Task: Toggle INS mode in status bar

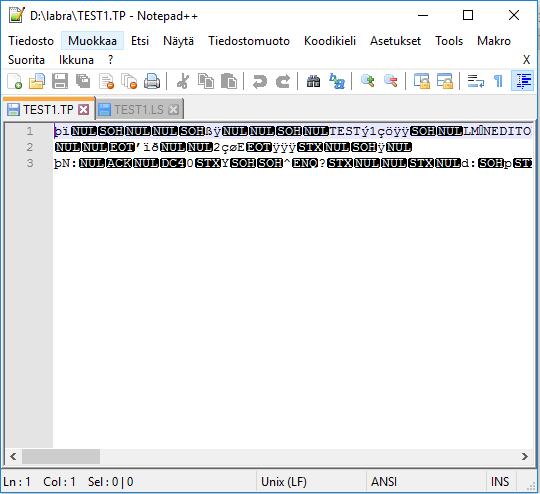Action: click(x=500, y=481)
